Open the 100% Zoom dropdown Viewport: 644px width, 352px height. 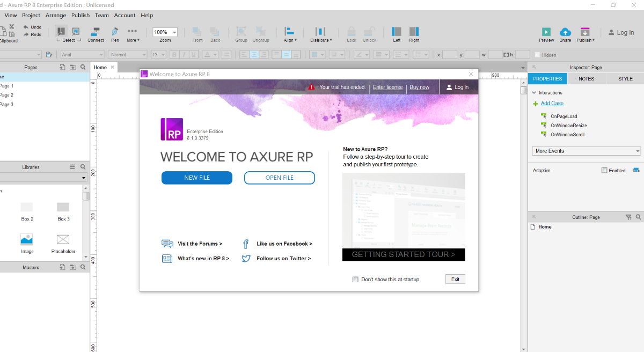pos(165,32)
